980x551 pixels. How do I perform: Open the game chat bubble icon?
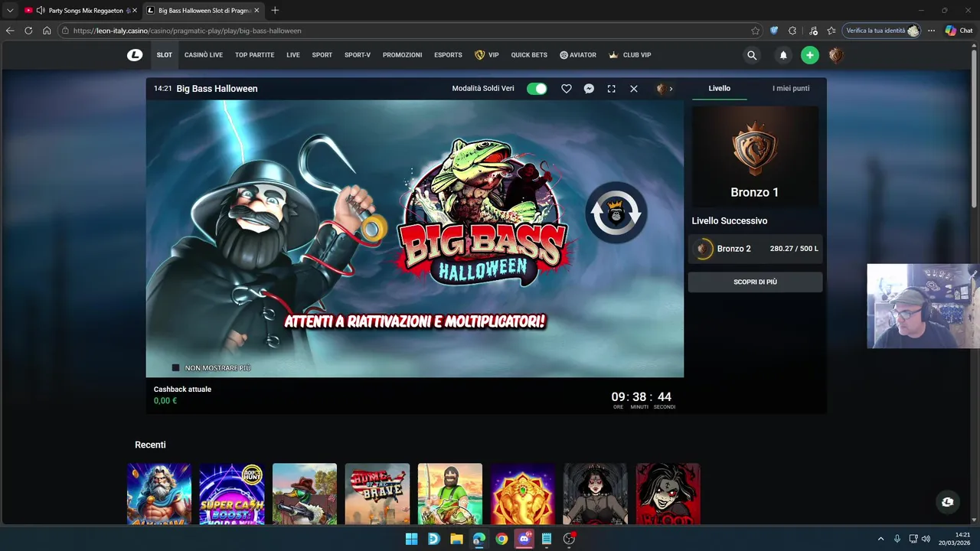[589, 89]
